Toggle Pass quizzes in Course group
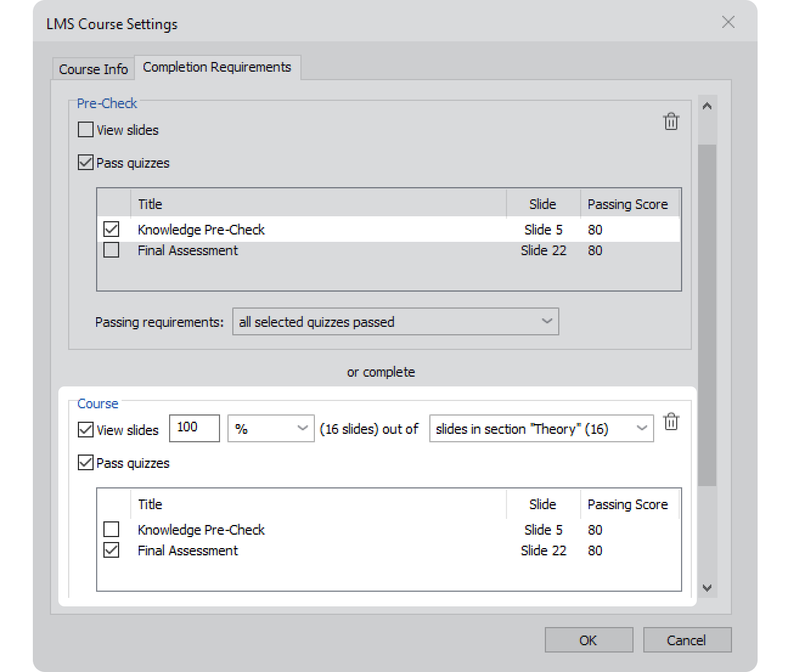The width and height of the screenshot is (788, 672). pos(86,462)
